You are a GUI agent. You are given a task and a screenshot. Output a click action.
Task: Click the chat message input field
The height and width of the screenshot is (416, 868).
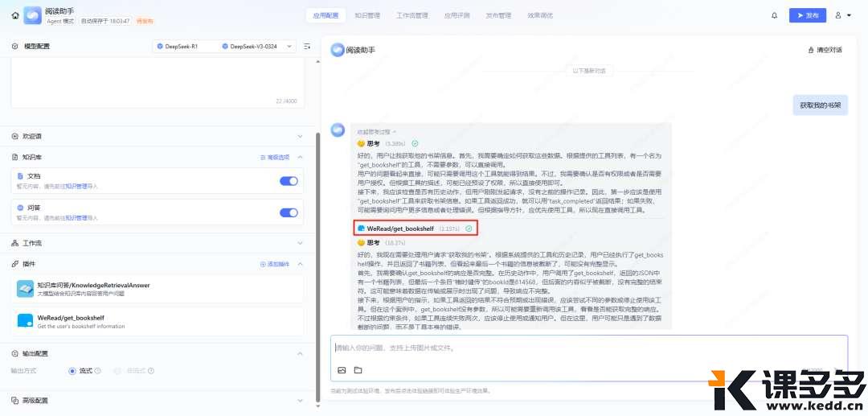[x=589, y=358]
